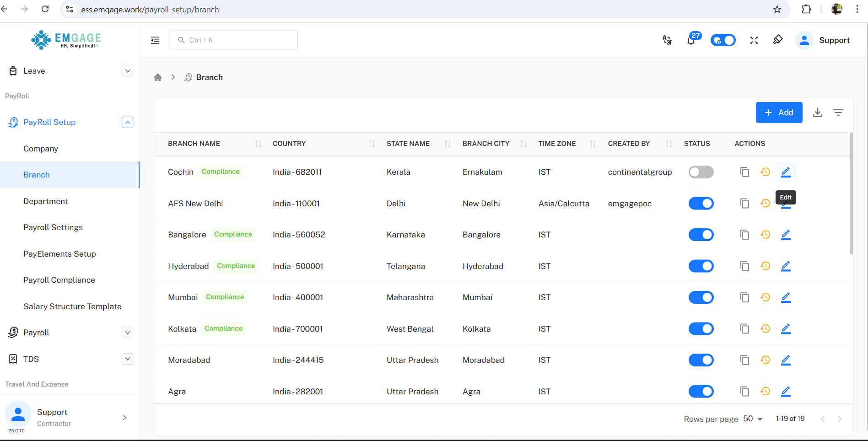Click the download icon next to Add
Screen dimensions: 868x441
coord(817,113)
